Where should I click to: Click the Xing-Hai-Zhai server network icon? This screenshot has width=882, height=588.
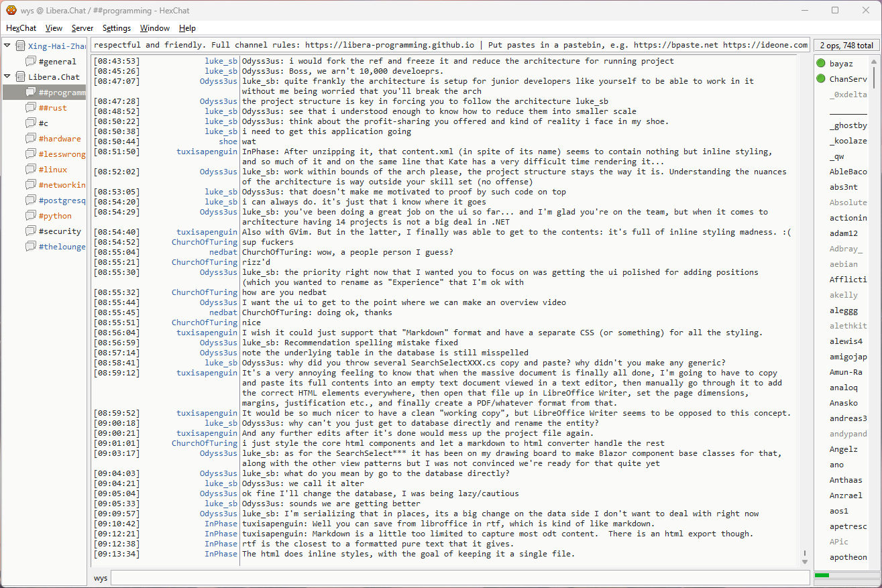tap(20, 46)
